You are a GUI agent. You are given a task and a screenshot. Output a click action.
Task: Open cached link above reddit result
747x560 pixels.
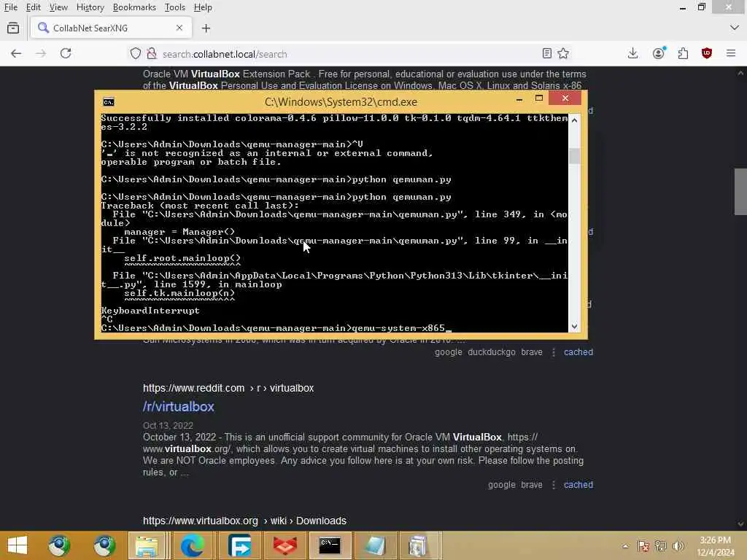pos(578,352)
